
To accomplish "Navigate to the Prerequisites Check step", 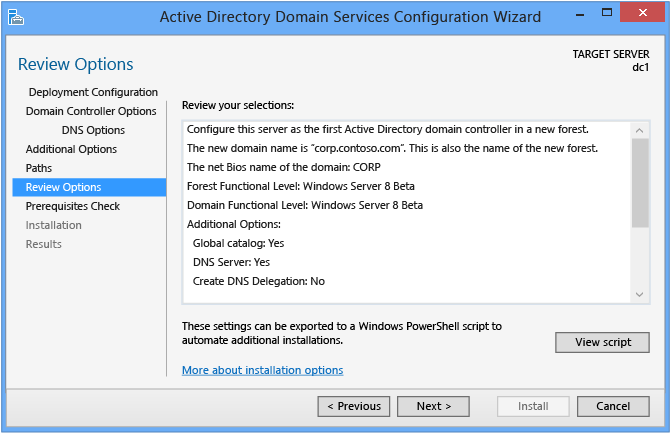I will 72,206.
